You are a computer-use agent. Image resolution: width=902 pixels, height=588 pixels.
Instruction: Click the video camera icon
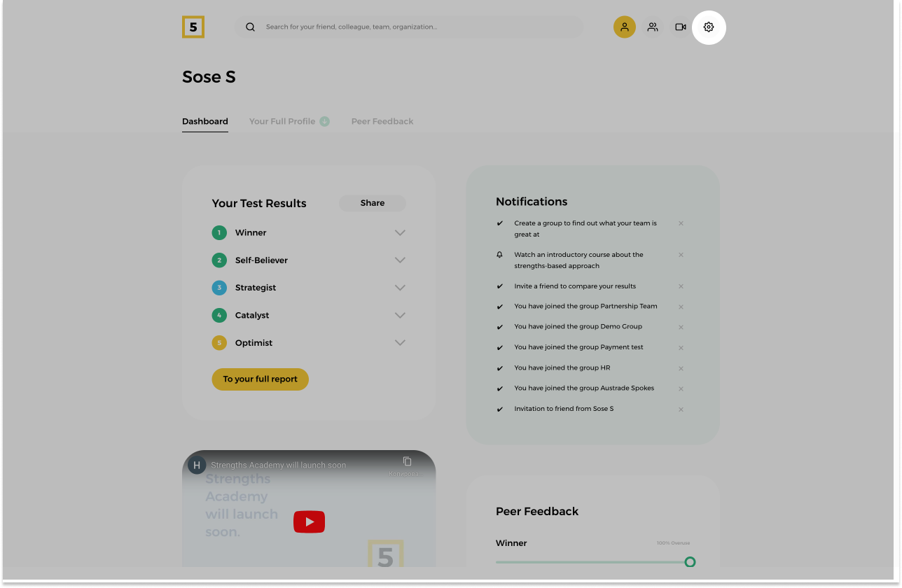pos(680,27)
